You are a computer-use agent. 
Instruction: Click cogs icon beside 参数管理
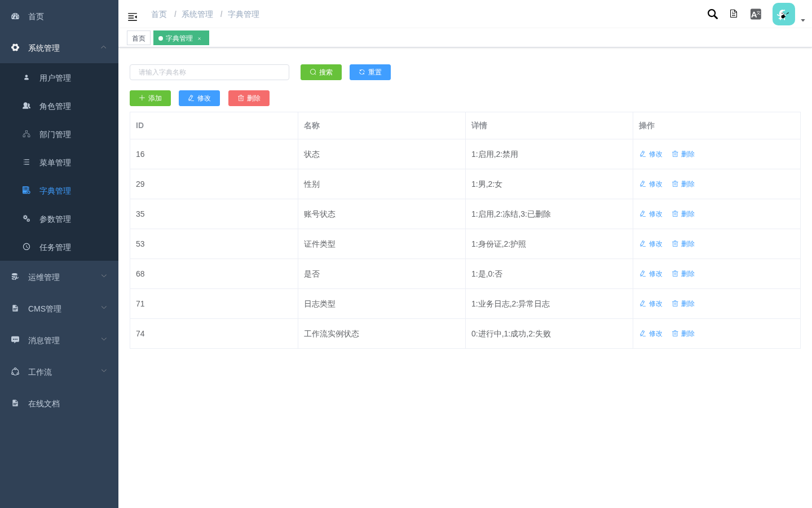coord(27,218)
